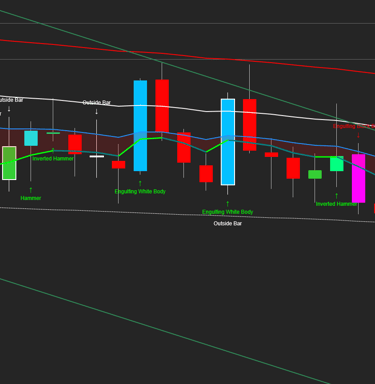Viewport: 375px width, 384px height.
Task: Select the white-bordered blue candlestick
Action: tap(228, 142)
